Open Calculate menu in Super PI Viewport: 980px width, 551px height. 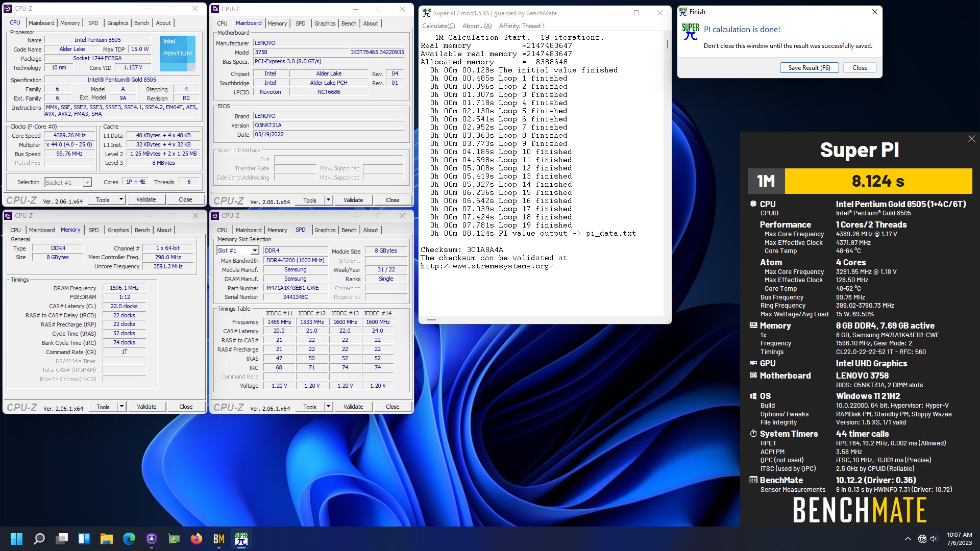[438, 26]
